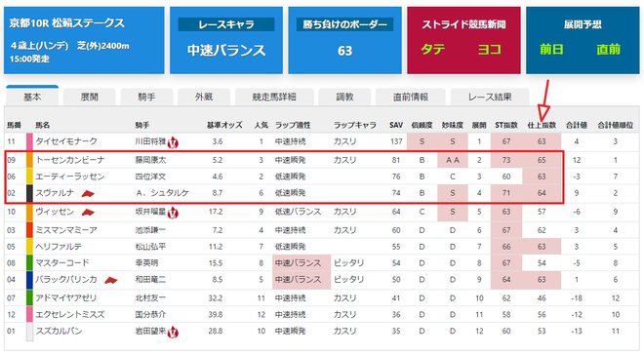Open the 基本 tab
This screenshot has width=644, height=355.
point(32,97)
